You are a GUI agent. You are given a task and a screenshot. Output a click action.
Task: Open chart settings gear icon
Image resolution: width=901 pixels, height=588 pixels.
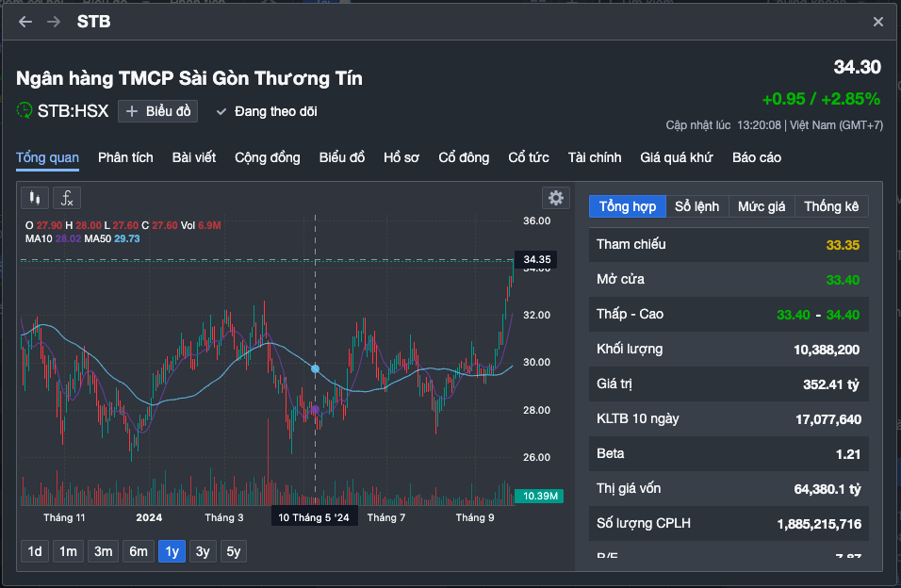[556, 198]
